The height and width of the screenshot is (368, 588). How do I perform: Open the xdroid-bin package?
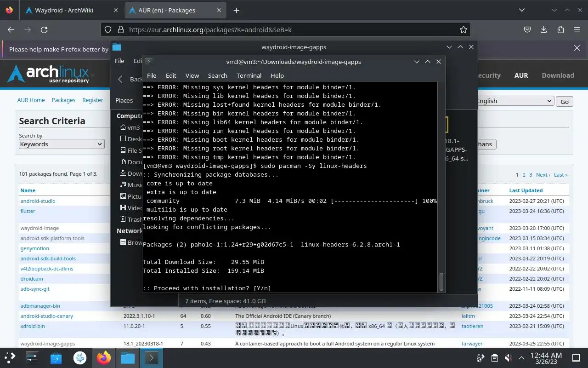33,326
